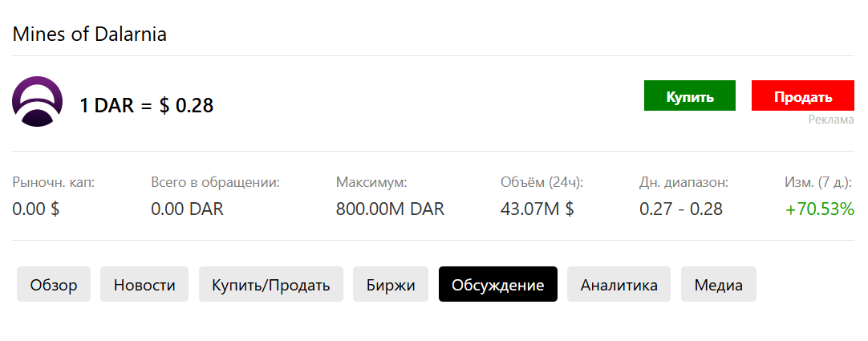
Task: Click the green Купить button
Action: tap(690, 95)
